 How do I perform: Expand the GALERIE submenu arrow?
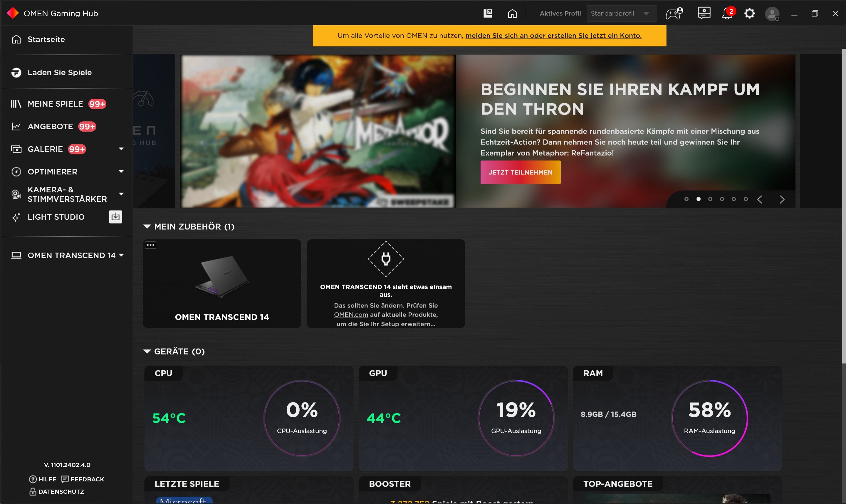tap(121, 149)
